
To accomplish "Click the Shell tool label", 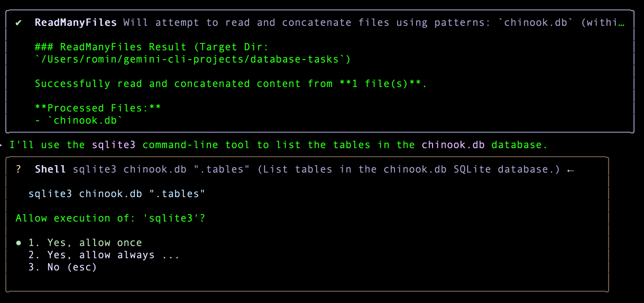I will [x=50, y=169].
